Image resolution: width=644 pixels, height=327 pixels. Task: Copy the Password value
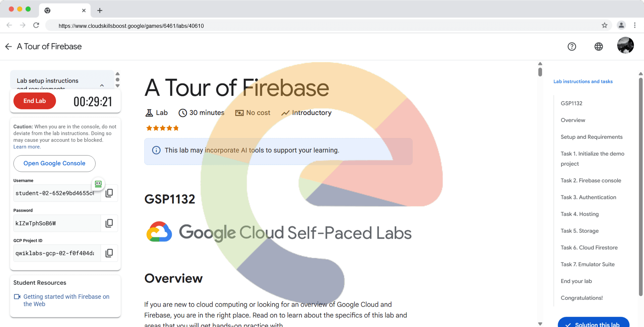(109, 223)
